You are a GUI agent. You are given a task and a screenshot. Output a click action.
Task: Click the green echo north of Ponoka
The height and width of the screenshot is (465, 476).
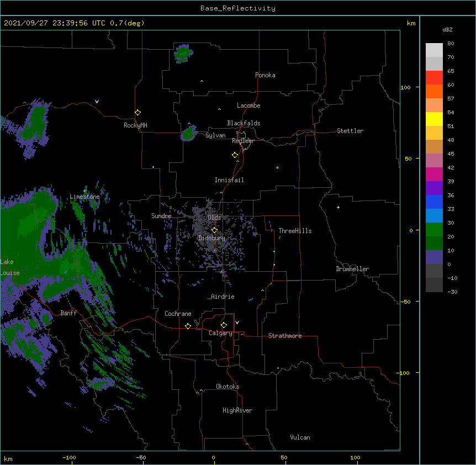(x=183, y=54)
